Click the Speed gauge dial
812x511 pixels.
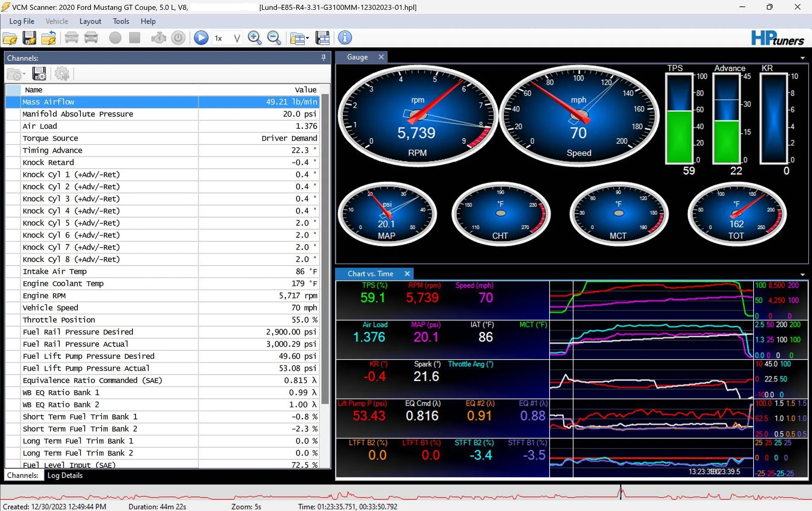click(x=579, y=115)
